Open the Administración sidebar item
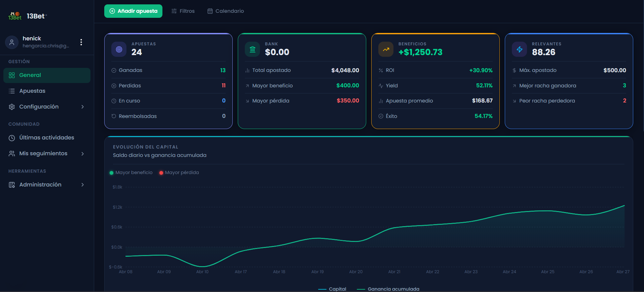 click(x=47, y=185)
